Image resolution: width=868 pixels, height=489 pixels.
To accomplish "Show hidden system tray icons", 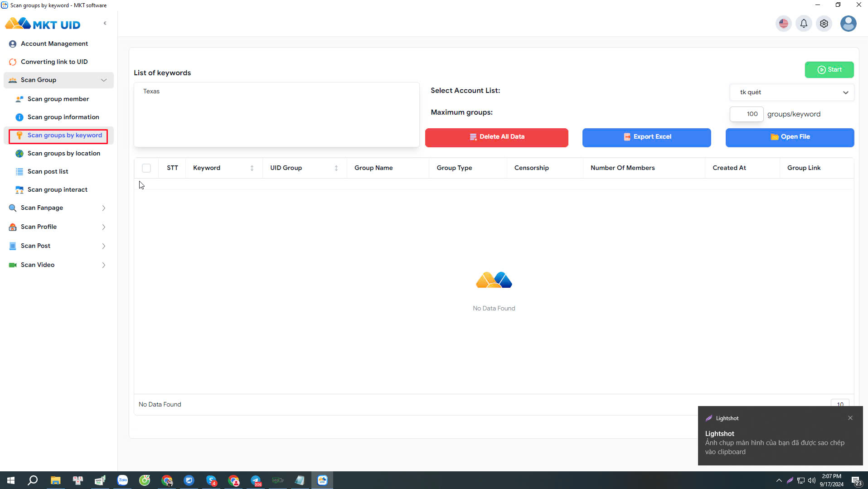I will (779, 480).
